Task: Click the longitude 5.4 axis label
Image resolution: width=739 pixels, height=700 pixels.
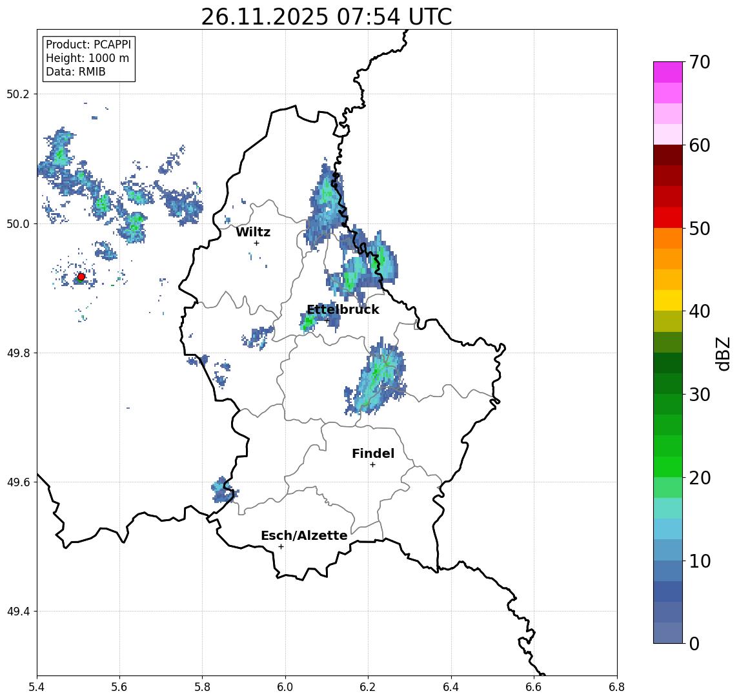Action: pyautogui.click(x=37, y=687)
